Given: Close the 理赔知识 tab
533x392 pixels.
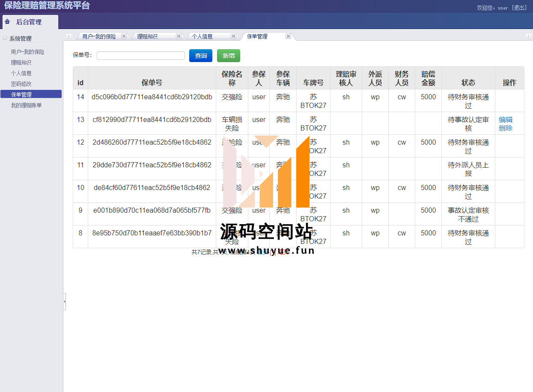Looking at the screenshot, I should (179, 36).
